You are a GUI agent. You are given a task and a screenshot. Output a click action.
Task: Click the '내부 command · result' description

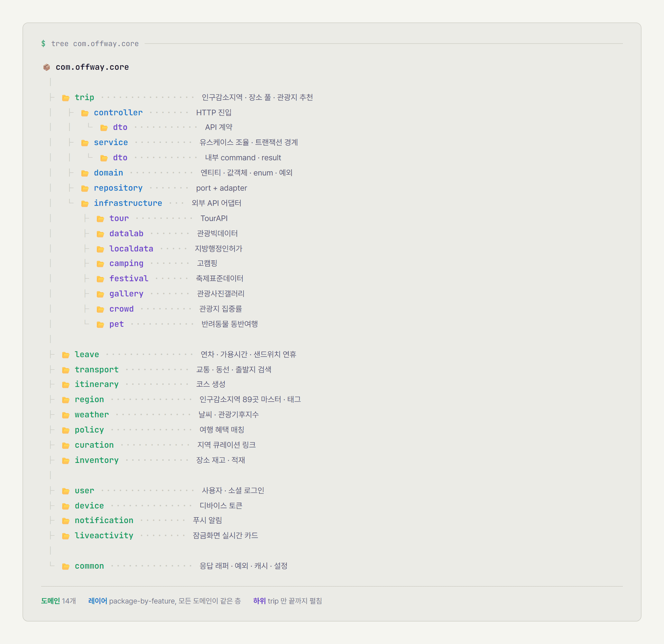tap(243, 158)
